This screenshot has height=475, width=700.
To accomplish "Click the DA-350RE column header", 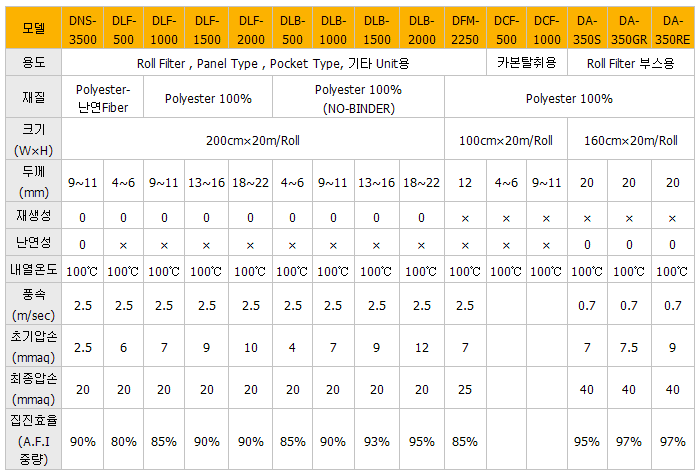I will (673, 28).
